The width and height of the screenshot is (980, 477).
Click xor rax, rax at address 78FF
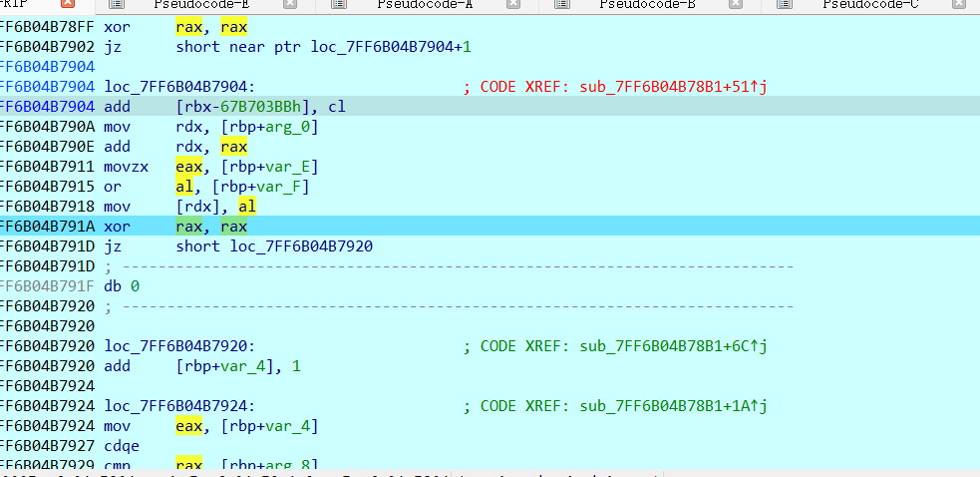pyautogui.click(x=175, y=28)
